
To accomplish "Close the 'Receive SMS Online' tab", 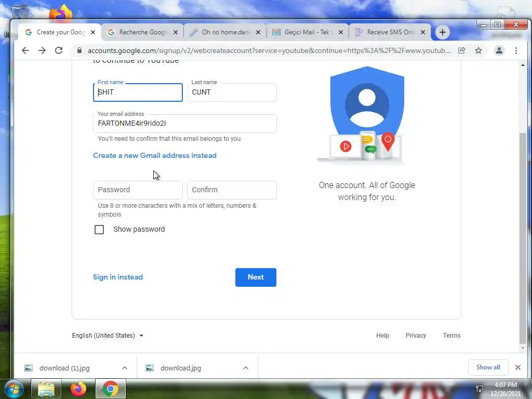I will [x=423, y=32].
